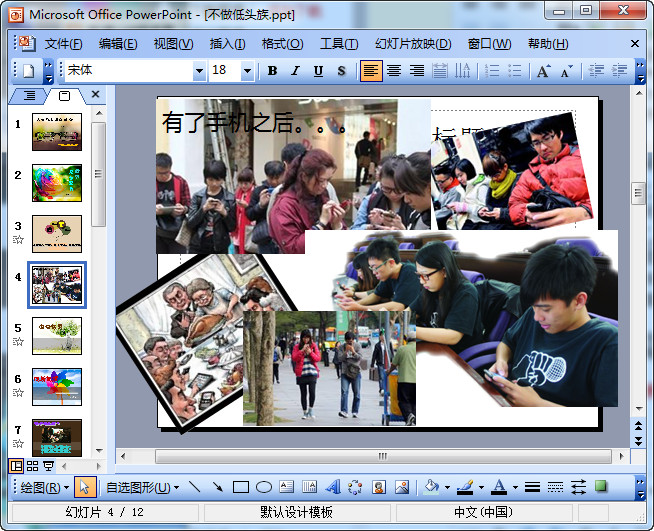Click the font size field showing 18
Image resolution: width=654 pixels, height=531 pixels.
click(225, 70)
